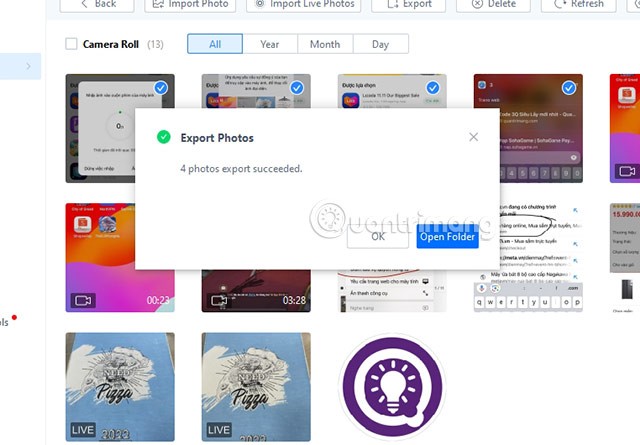The image size is (640, 445).
Task: Switch to the Year view tab
Action: (x=269, y=44)
